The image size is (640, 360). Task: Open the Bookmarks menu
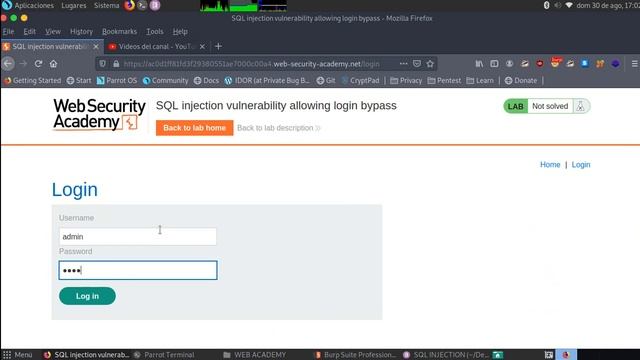pos(120,31)
